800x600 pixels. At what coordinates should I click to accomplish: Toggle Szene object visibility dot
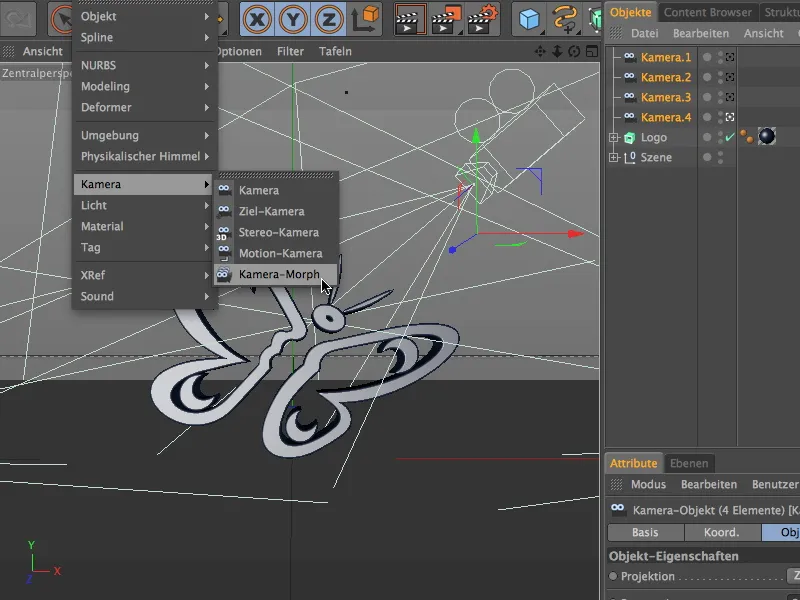(x=707, y=157)
